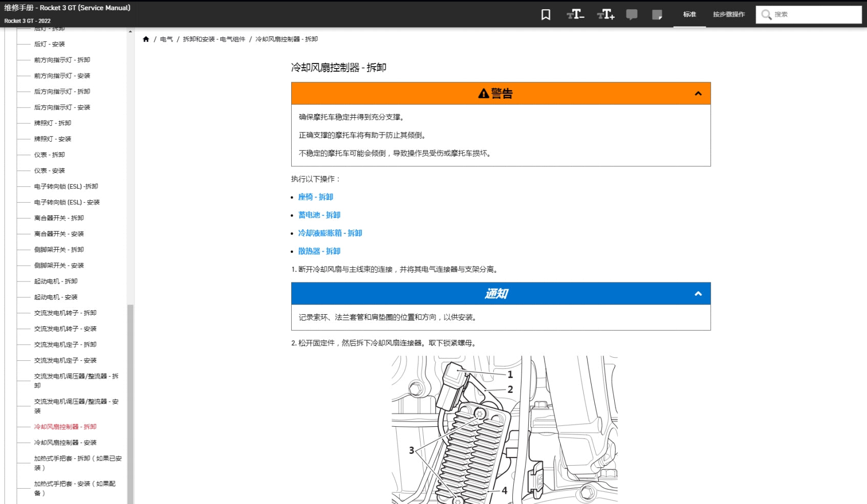Switch to the 按步骤操作 tab
The height and width of the screenshot is (504, 867).
[729, 14]
